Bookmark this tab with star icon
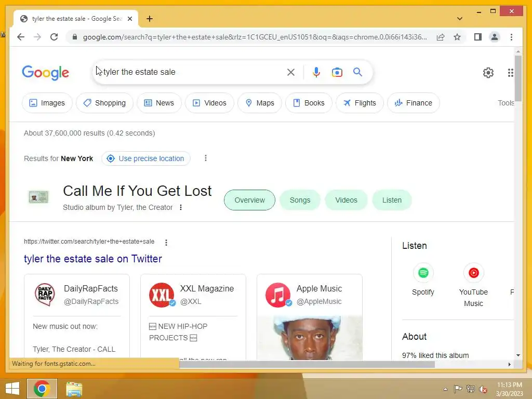 coord(457,37)
